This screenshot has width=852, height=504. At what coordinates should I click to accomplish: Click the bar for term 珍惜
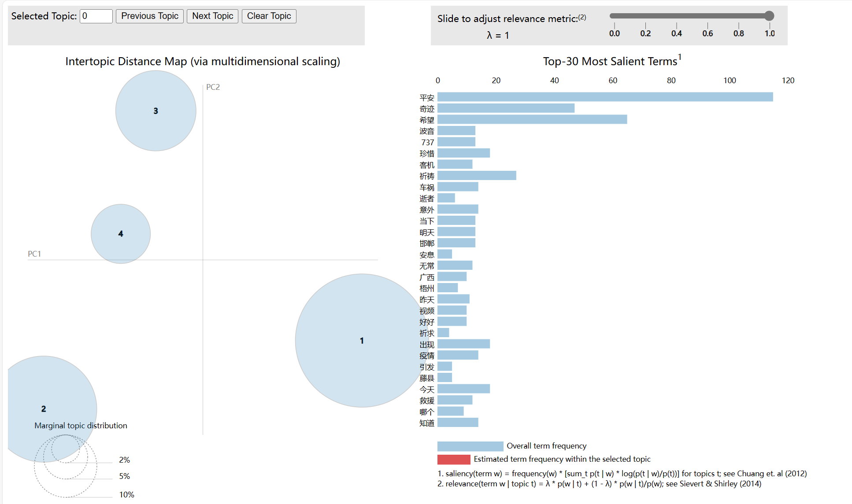[463, 153]
